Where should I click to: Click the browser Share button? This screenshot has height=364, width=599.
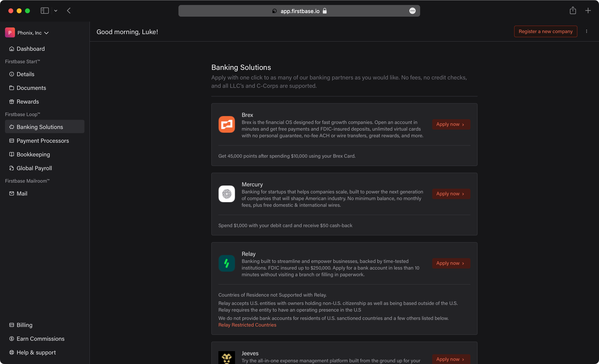click(573, 10)
